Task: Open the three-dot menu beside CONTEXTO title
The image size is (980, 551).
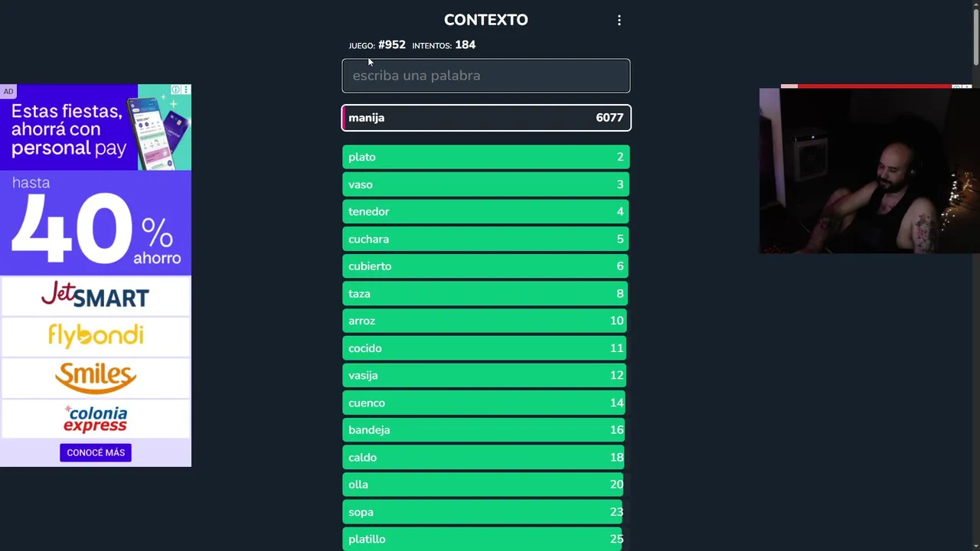Action: [619, 21]
